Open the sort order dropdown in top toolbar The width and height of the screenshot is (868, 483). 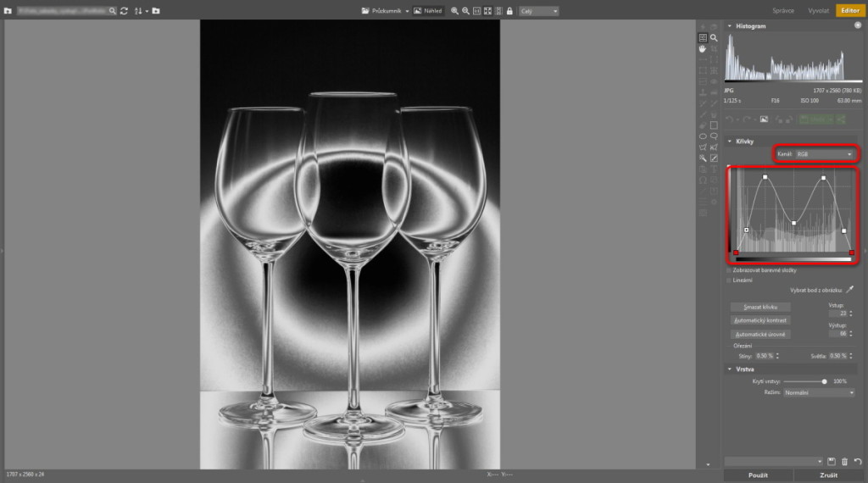coord(147,11)
